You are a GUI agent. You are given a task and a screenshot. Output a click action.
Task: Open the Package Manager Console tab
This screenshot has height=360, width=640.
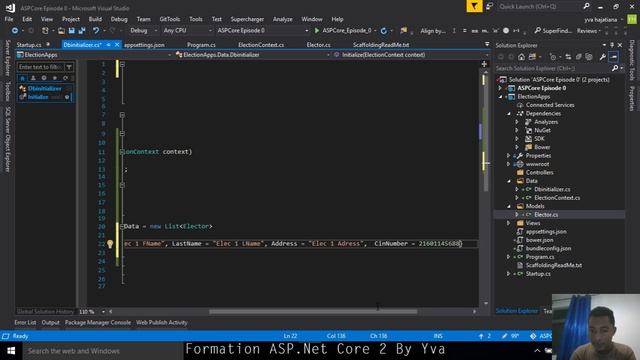98,322
